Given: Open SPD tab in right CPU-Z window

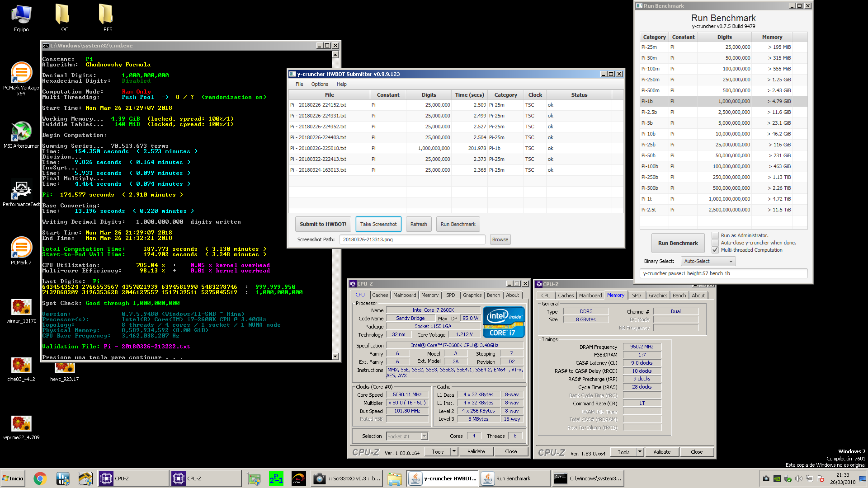Looking at the screenshot, I should (x=636, y=296).
